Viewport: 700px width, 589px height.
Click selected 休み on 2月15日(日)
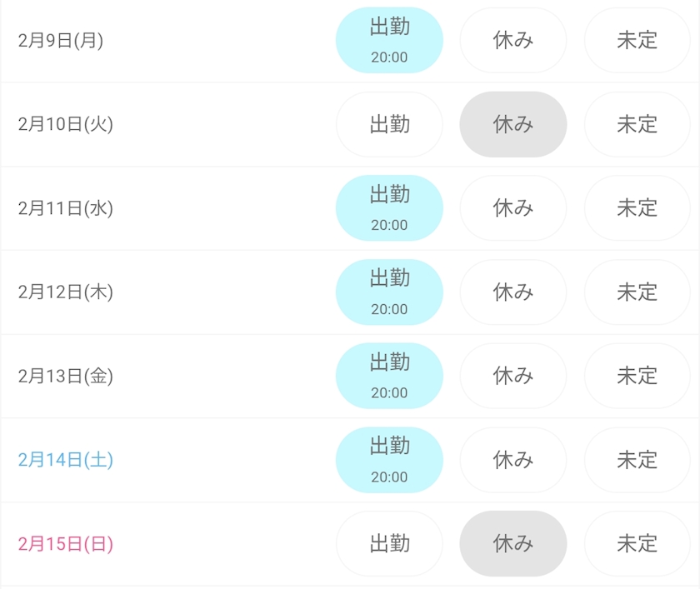(x=513, y=544)
